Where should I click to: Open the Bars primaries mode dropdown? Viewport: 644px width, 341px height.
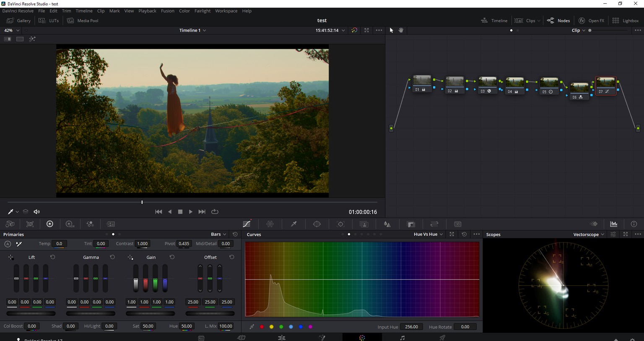point(218,234)
